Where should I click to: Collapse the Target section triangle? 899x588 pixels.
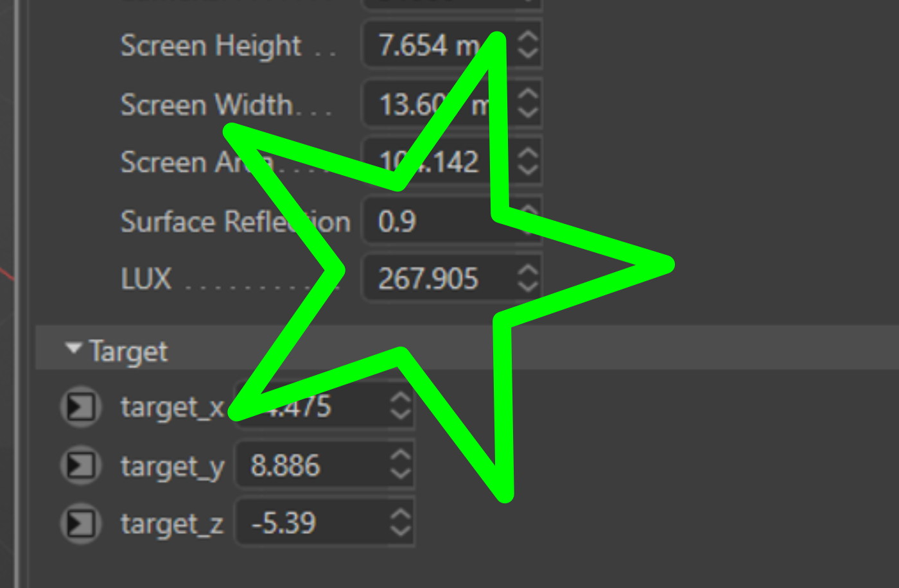[74, 349]
